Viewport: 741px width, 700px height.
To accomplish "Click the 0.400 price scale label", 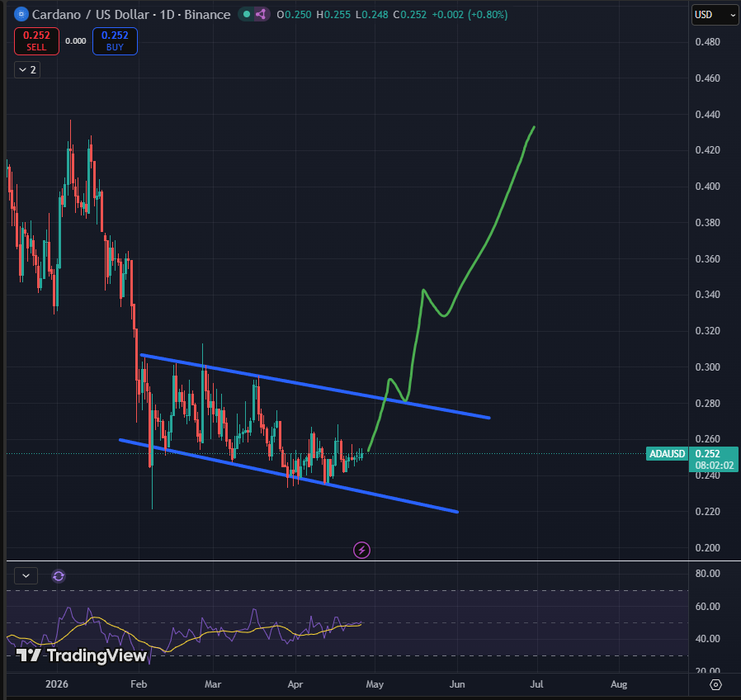I will [707, 187].
